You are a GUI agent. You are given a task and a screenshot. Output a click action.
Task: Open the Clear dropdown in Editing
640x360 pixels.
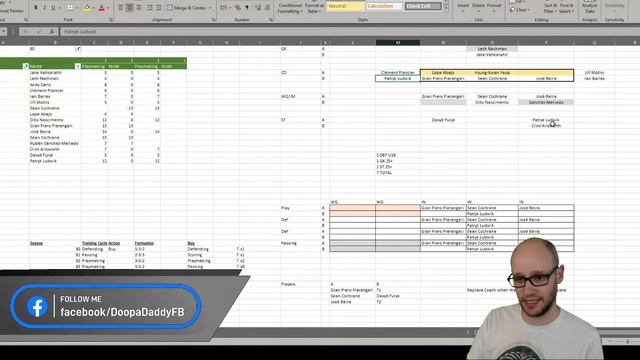(520, 10)
